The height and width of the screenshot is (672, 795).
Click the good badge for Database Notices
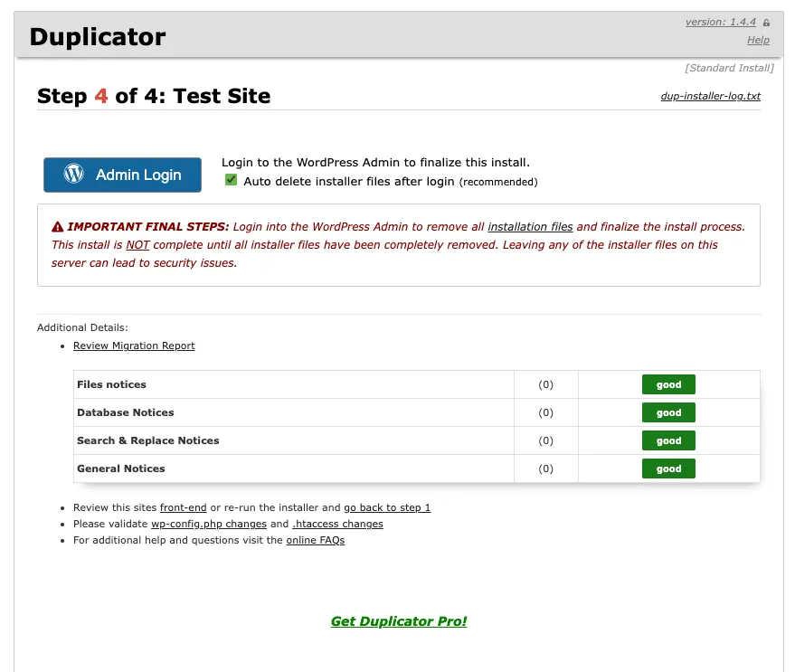point(668,412)
